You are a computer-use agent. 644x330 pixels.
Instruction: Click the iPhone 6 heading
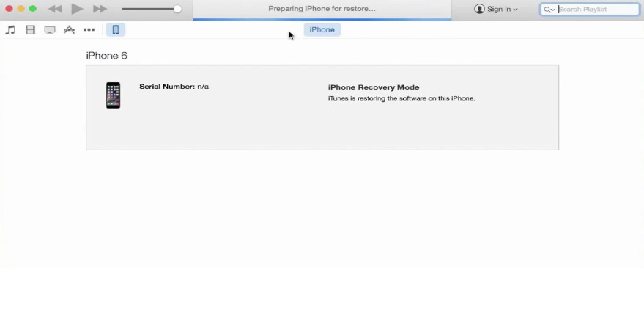click(x=106, y=56)
